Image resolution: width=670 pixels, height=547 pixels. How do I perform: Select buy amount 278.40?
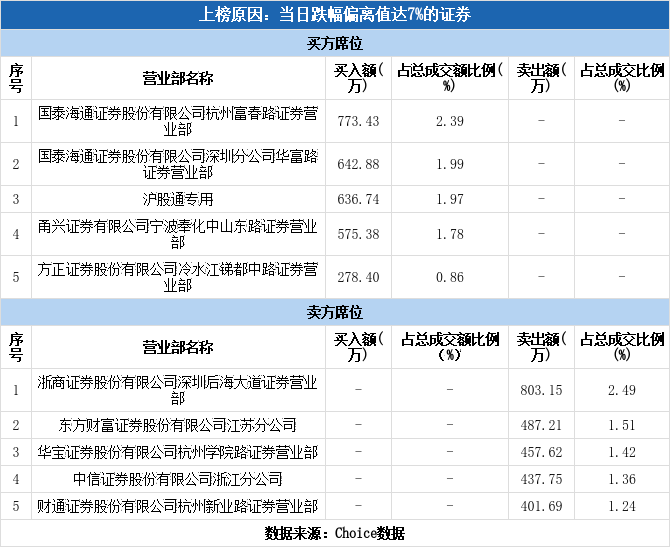(x=358, y=277)
